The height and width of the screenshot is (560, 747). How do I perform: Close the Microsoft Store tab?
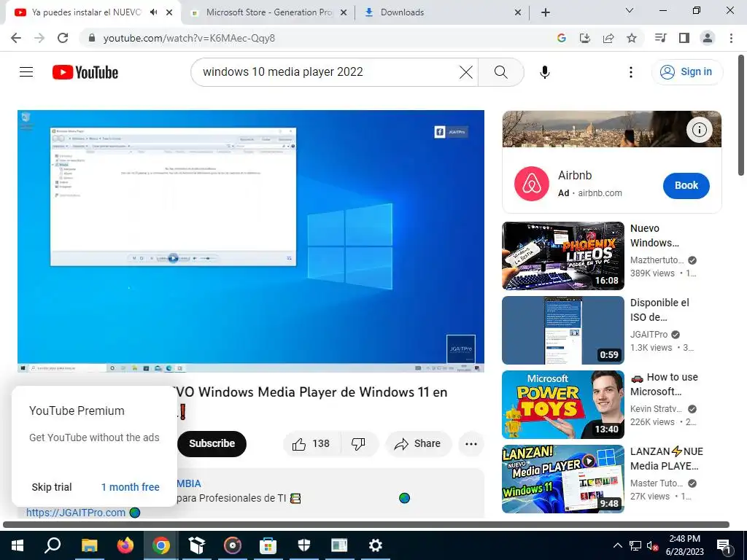(x=343, y=13)
